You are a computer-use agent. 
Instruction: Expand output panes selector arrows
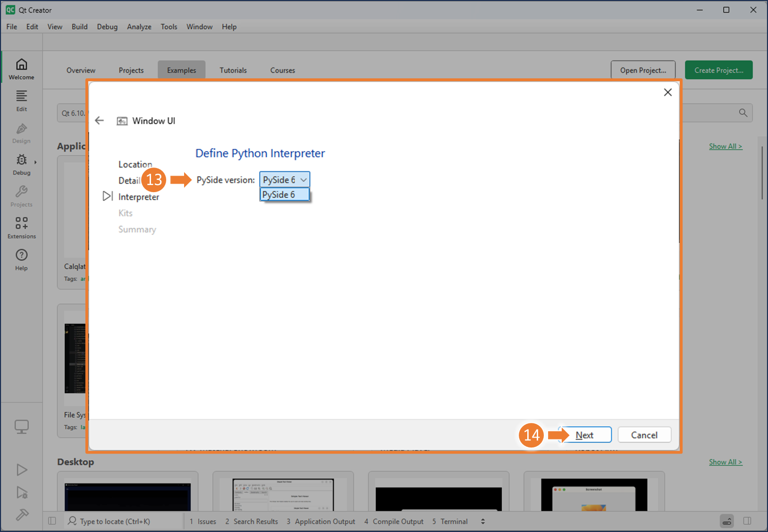coord(482,521)
